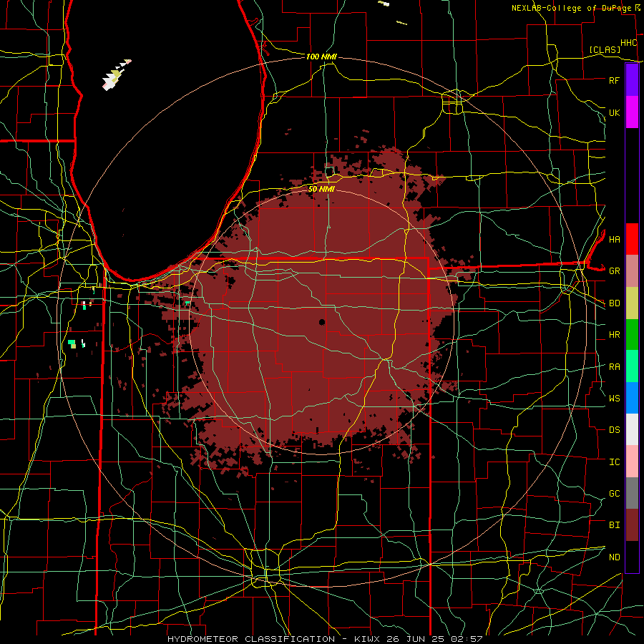
Task: Click the ND legend label
Action: (x=614, y=557)
